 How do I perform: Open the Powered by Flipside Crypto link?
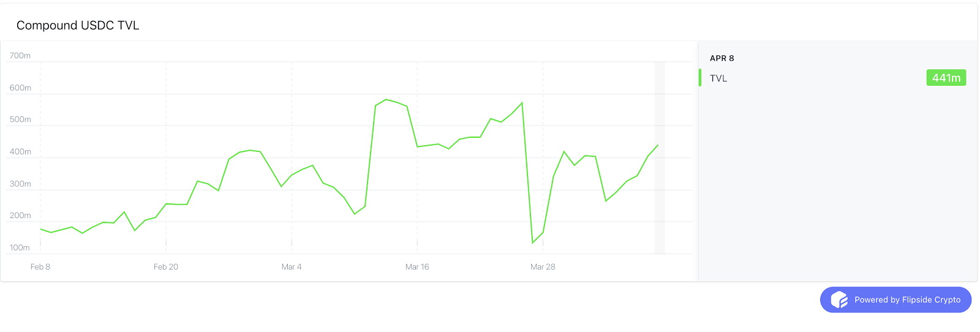[x=895, y=300]
